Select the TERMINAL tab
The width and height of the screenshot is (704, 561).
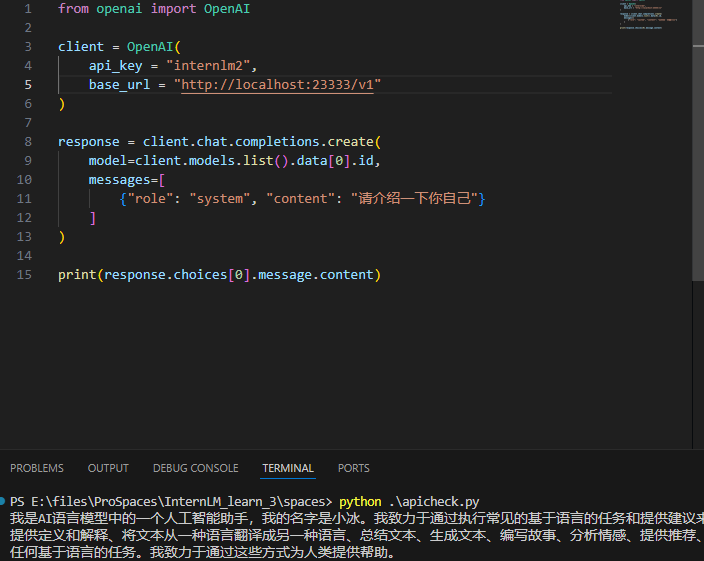click(x=288, y=468)
